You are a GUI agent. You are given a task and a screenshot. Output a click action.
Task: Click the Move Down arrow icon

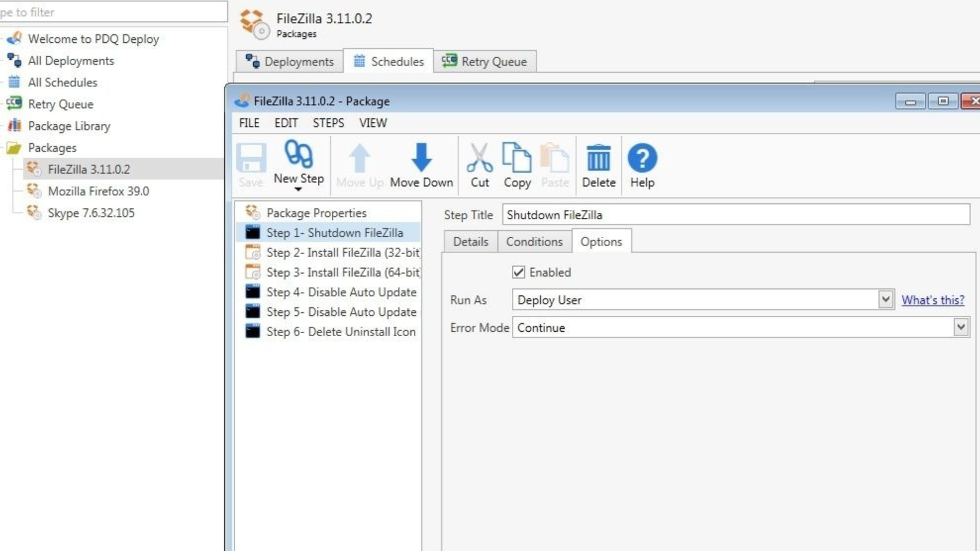pos(421,157)
